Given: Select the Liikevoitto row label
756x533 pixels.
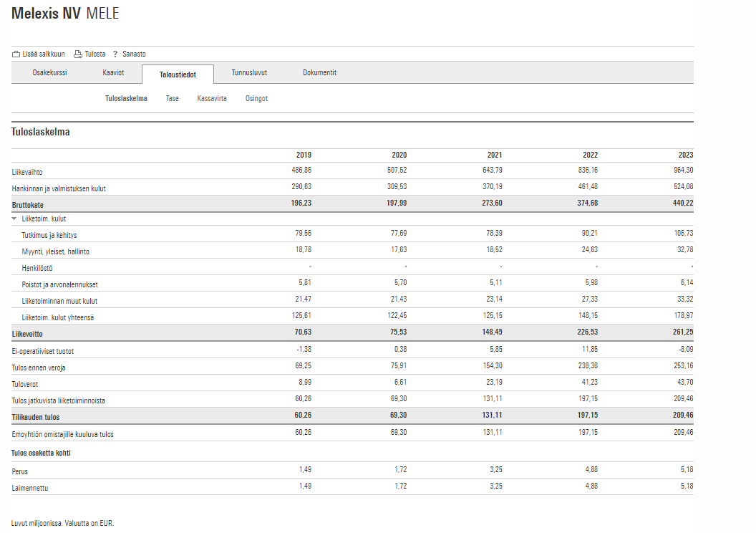Looking at the screenshot, I should (x=27, y=334).
